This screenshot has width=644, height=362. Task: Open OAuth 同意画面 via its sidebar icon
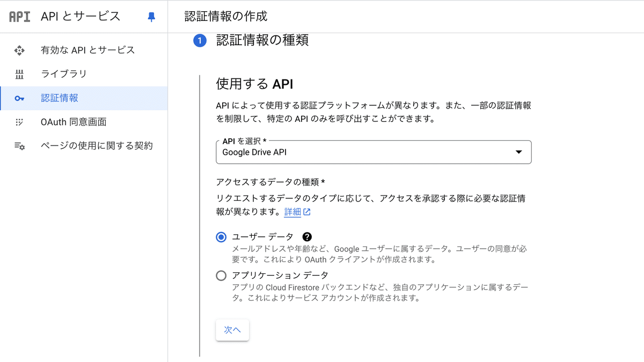(20, 122)
